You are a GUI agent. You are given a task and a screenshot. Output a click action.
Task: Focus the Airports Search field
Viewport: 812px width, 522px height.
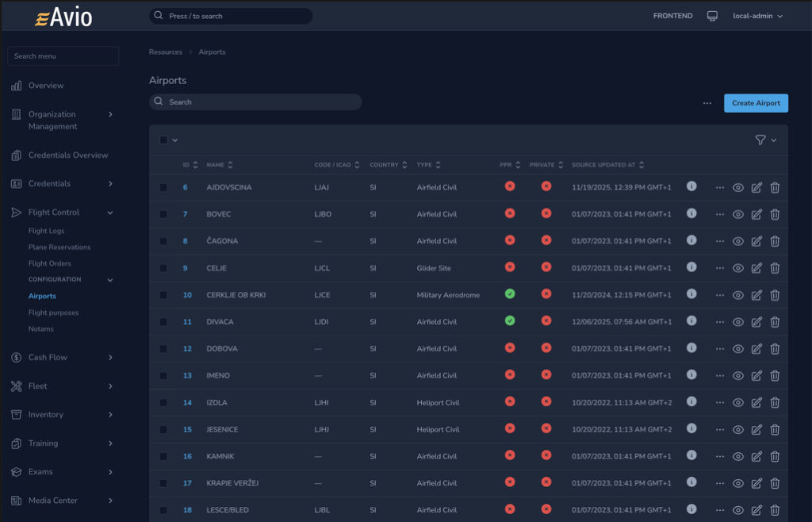pyautogui.click(x=255, y=102)
